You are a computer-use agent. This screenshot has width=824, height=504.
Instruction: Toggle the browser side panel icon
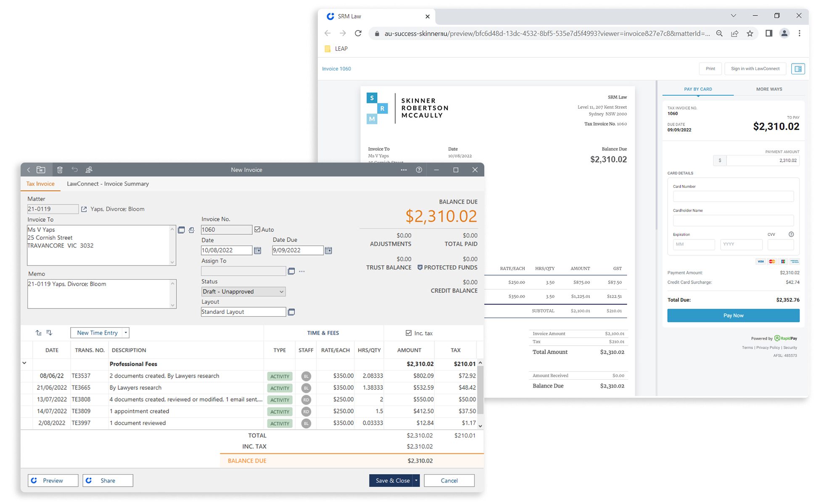tap(769, 33)
